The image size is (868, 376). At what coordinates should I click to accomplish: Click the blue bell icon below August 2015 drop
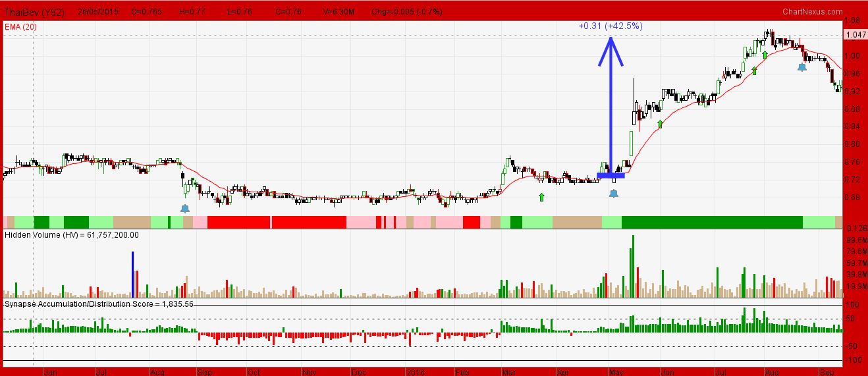[185, 209]
